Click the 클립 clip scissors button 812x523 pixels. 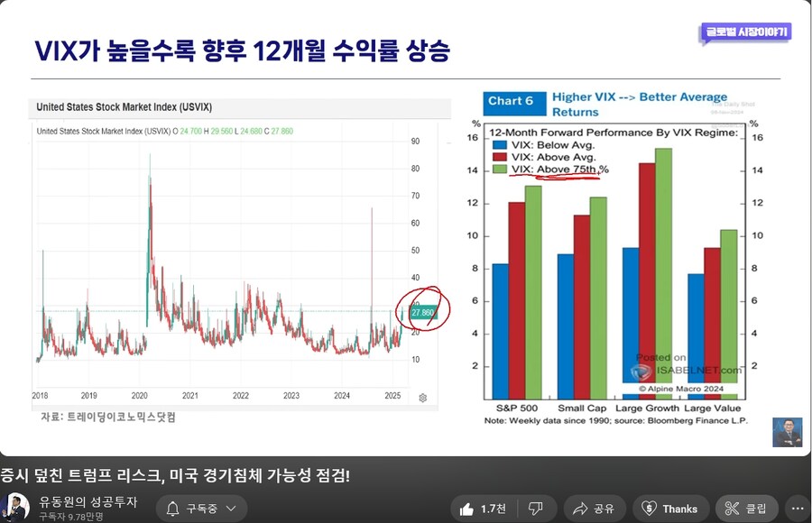(747, 509)
